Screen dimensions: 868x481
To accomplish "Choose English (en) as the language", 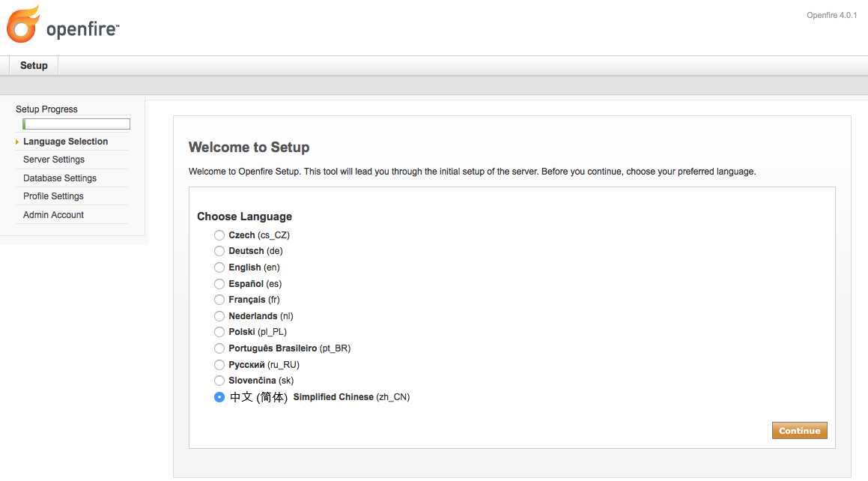I will pyautogui.click(x=219, y=267).
